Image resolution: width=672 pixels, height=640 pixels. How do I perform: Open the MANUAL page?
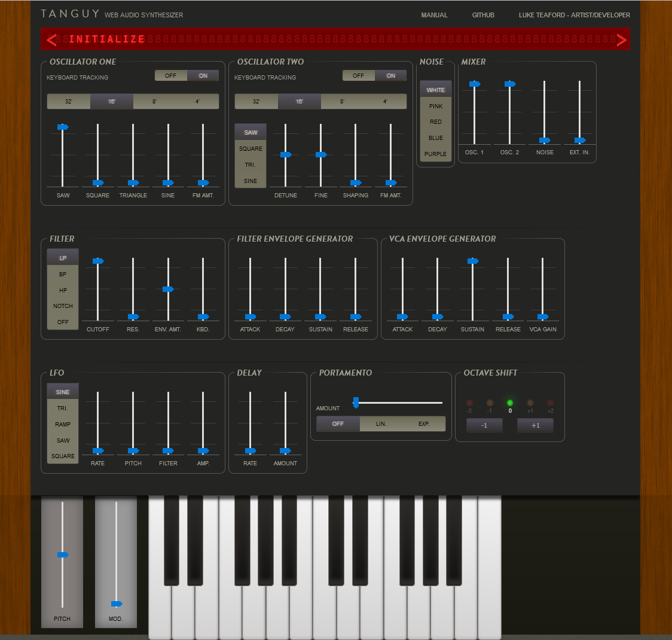pyautogui.click(x=434, y=15)
